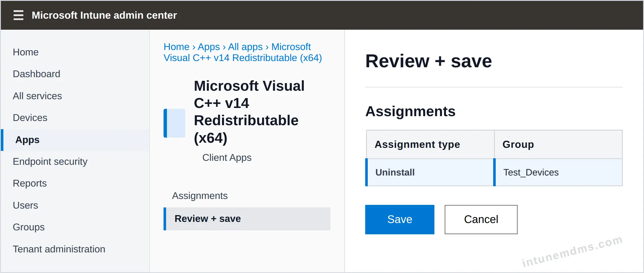
Task: Open Tenant administration
Action: tap(59, 249)
